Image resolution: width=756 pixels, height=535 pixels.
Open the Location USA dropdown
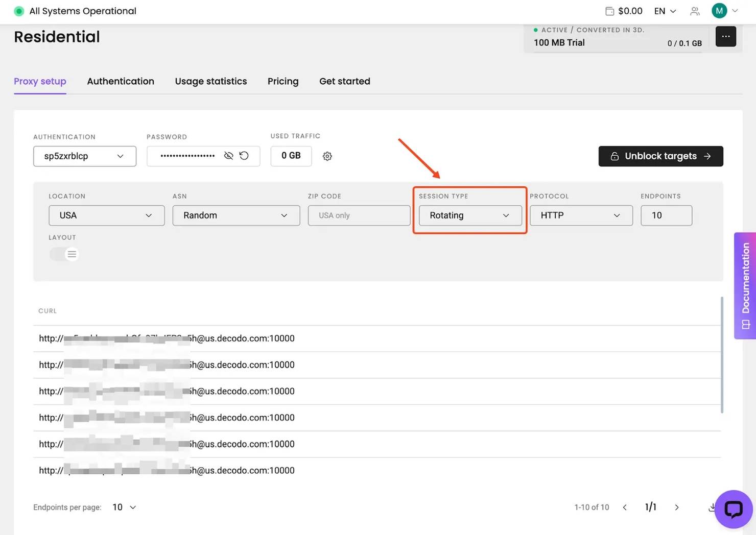(106, 215)
